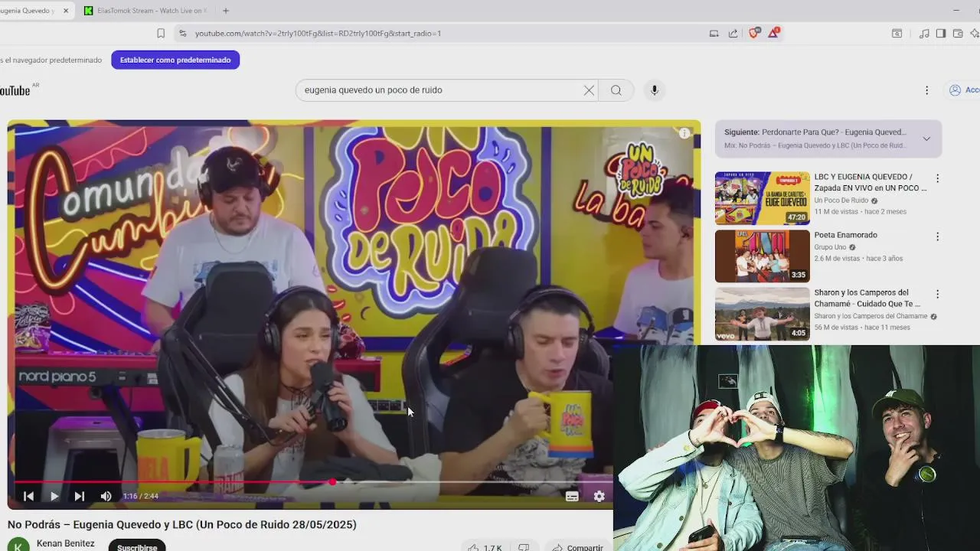The height and width of the screenshot is (551, 980).
Task: Go to Un Poco De Ruido channel
Action: coord(841,201)
